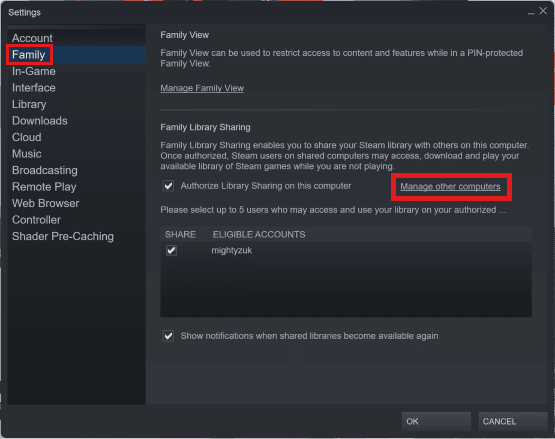The width and height of the screenshot is (555, 439).
Task: Select the Family settings category
Action: tap(29, 55)
